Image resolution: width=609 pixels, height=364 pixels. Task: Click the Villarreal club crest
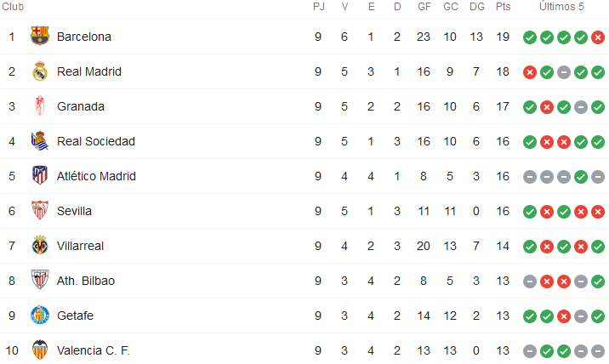(x=40, y=246)
